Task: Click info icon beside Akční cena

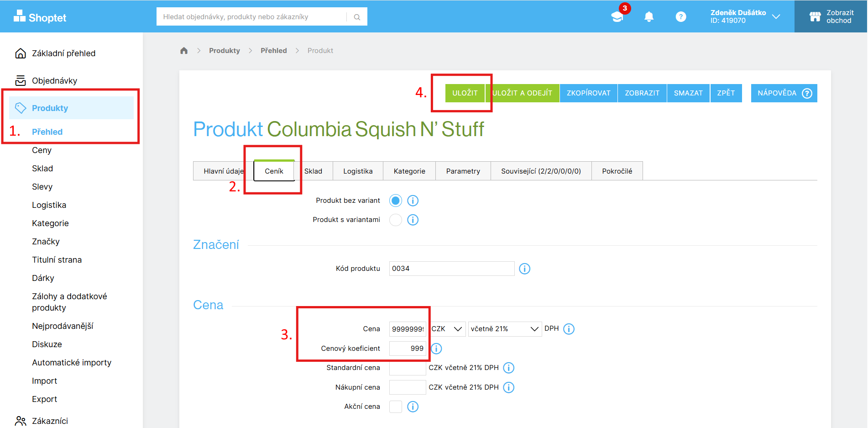Action: (x=413, y=407)
